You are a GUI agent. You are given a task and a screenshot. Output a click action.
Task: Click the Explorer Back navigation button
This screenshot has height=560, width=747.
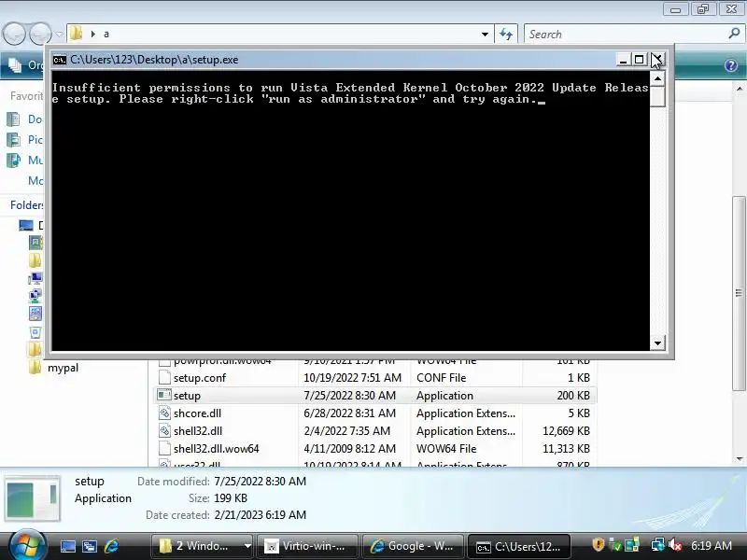(14, 34)
